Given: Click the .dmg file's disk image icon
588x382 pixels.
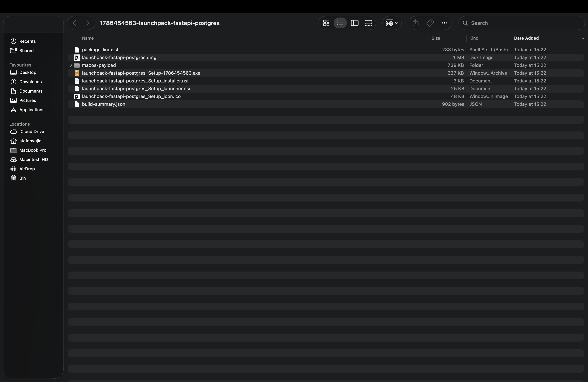Looking at the screenshot, I should tap(77, 58).
